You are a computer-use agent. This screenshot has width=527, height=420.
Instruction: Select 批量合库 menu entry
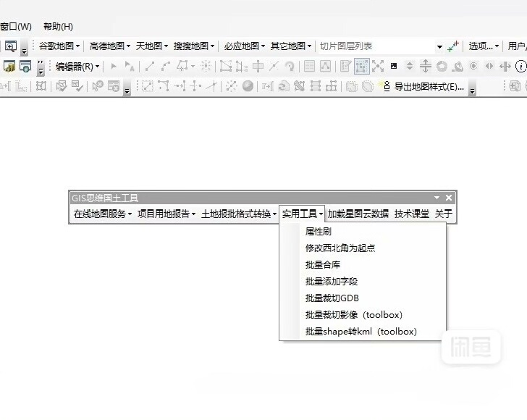point(363,264)
